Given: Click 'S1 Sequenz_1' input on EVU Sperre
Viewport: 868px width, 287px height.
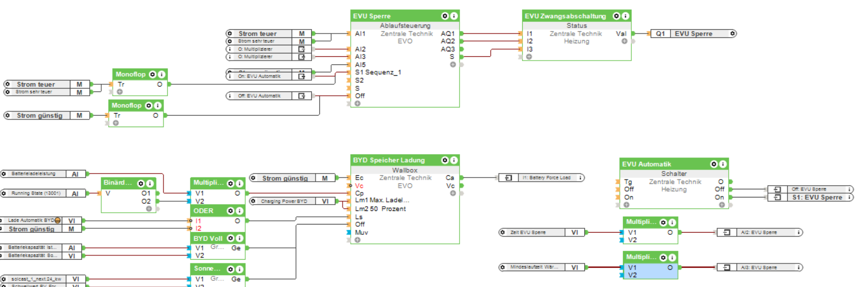Looking at the screenshot, I should tap(378, 72).
